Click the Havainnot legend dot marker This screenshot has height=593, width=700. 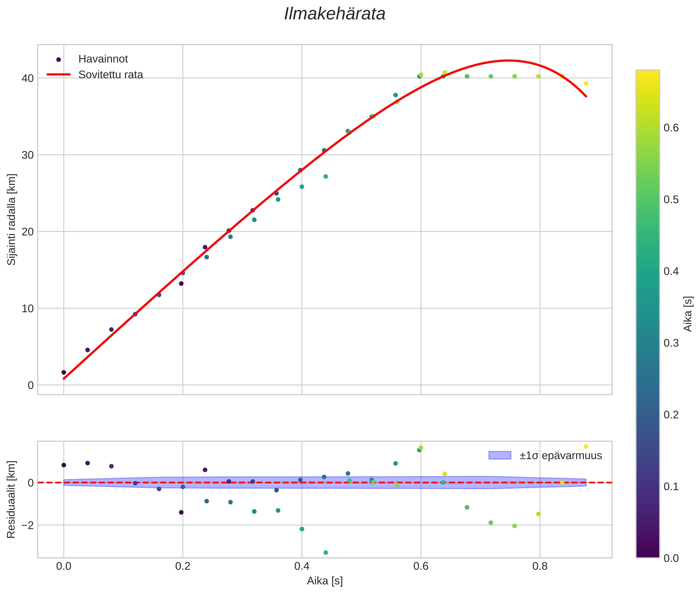59,59
